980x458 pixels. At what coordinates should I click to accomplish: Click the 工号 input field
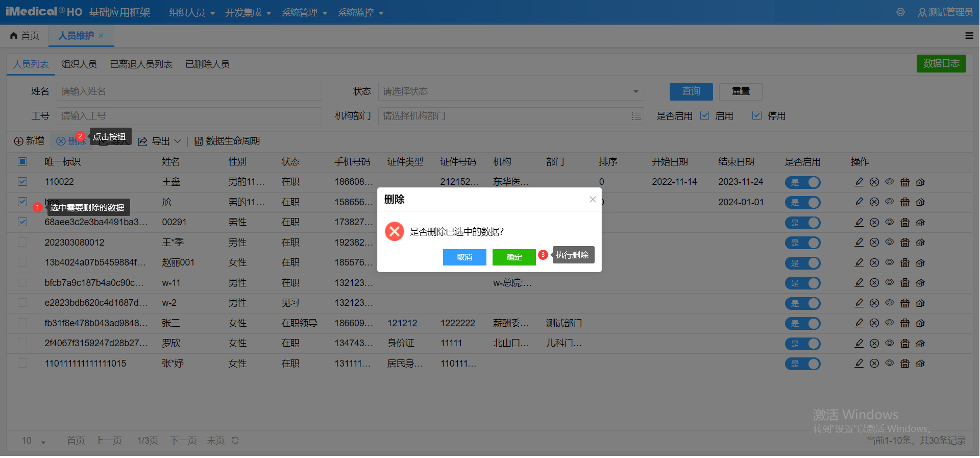tap(189, 116)
